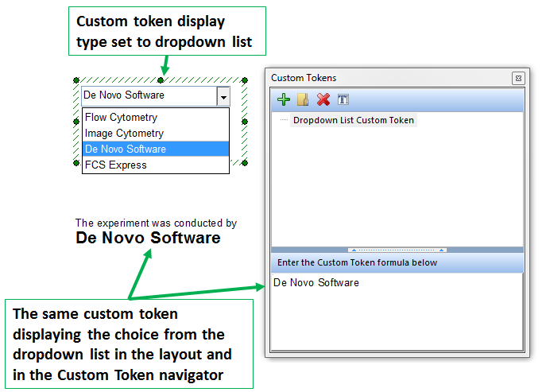This screenshot has width=546, height=392.
Task: Click the text token icon in toolbar
Action: point(343,99)
